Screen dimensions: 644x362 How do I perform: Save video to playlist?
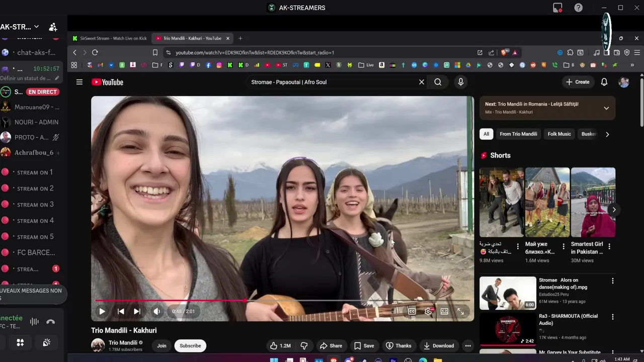pyautogui.click(x=364, y=345)
